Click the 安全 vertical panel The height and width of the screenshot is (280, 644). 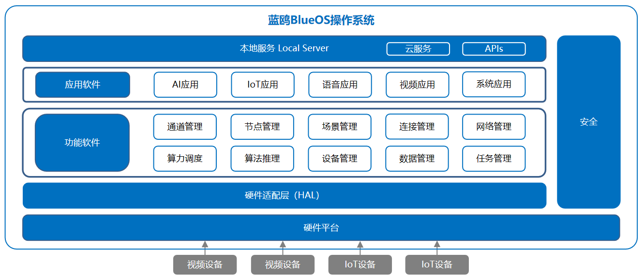pyautogui.click(x=588, y=122)
